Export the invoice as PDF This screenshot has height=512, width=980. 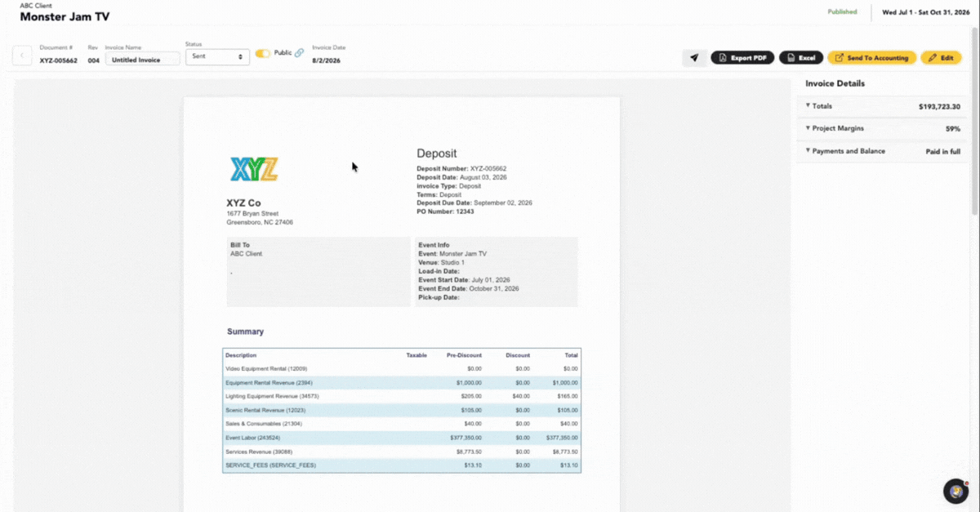click(742, 58)
